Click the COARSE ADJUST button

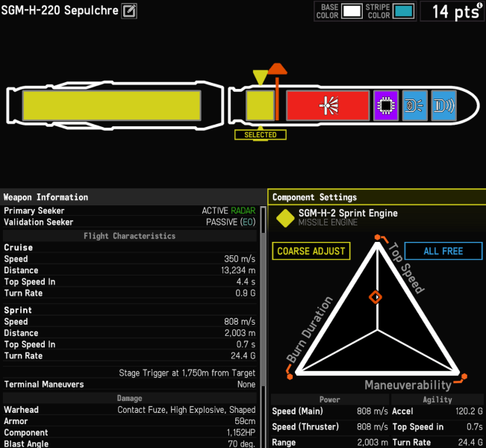(x=311, y=251)
